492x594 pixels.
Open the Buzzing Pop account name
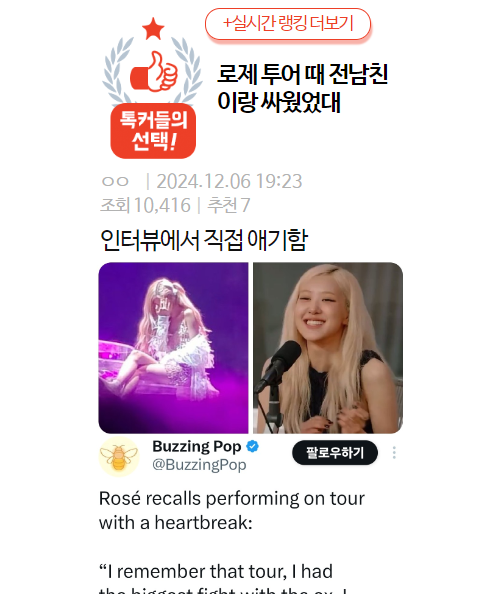(x=197, y=447)
